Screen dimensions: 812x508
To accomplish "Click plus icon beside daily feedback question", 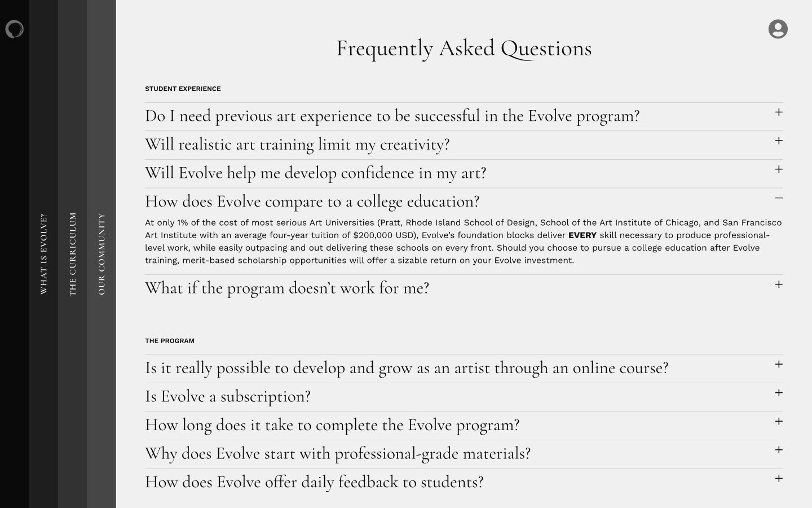I will click(x=779, y=479).
